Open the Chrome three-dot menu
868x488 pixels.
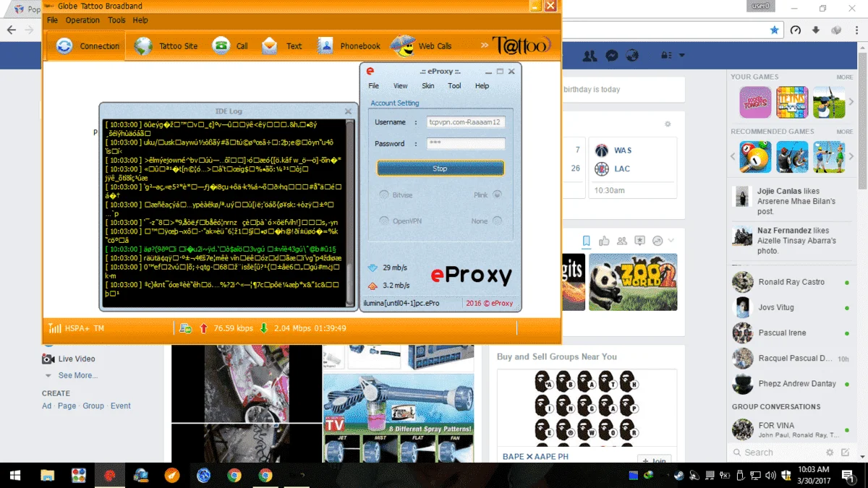coord(856,30)
